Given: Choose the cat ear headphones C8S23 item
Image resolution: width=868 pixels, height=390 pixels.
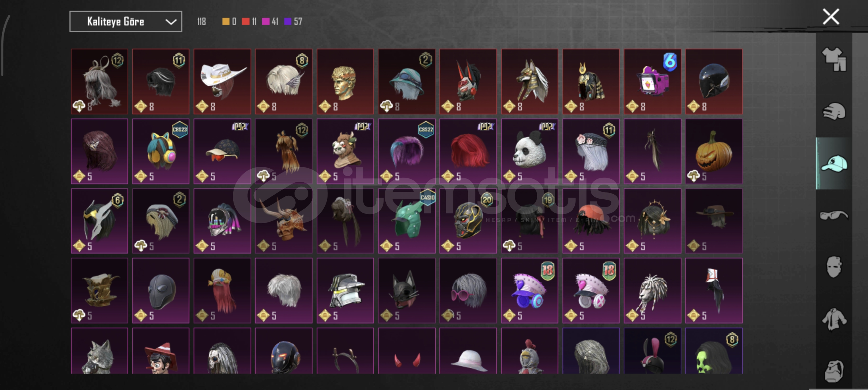Looking at the screenshot, I should [x=161, y=151].
